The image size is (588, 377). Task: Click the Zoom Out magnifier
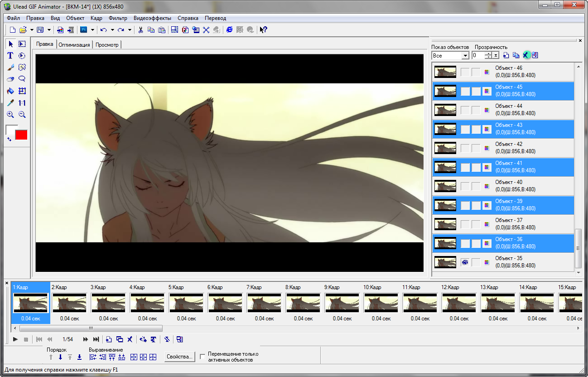tap(22, 115)
